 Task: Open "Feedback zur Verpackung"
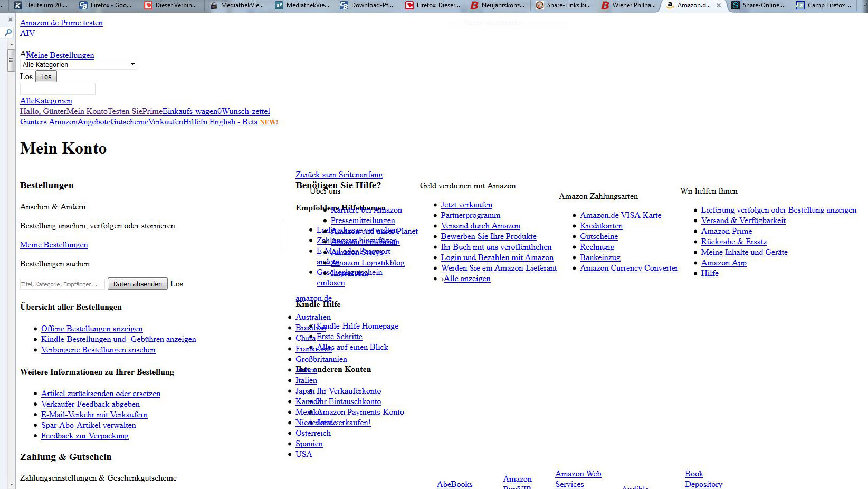pyautogui.click(x=85, y=436)
